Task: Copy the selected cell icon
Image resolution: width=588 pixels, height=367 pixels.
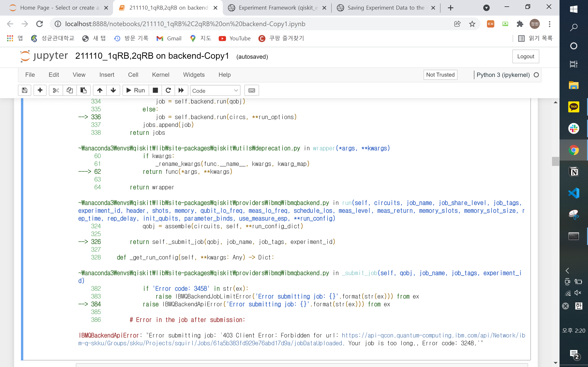Action: point(70,90)
